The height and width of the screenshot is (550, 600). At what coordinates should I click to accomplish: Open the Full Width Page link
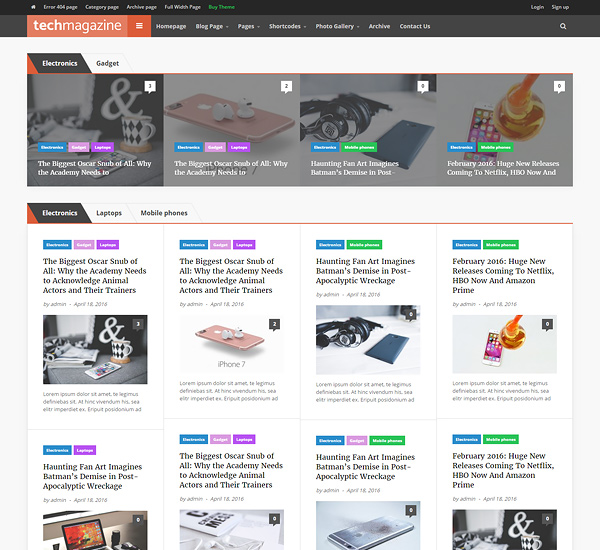pos(183,7)
